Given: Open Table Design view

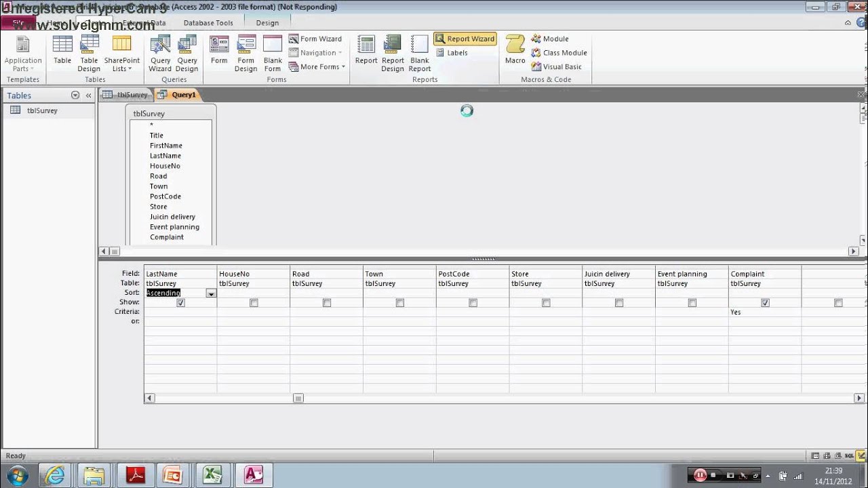Looking at the screenshot, I should pyautogui.click(x=89, y=54).
